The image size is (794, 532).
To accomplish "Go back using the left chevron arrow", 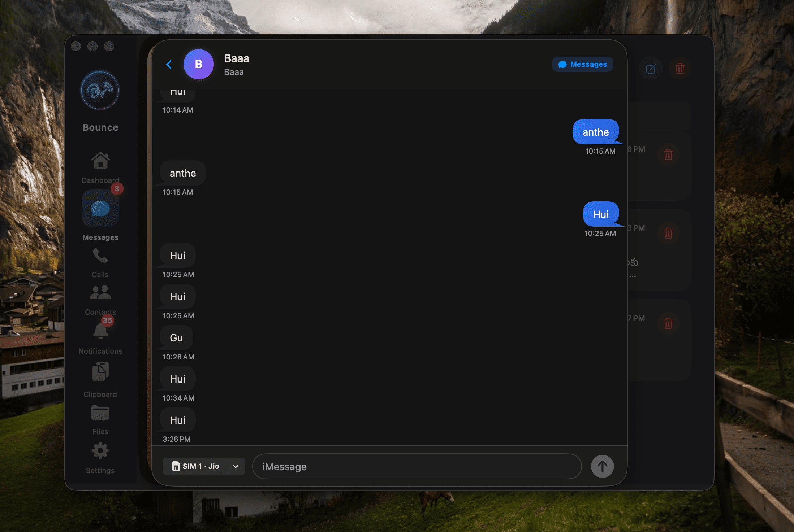I will pyautogui.click(x=168, y=64).
